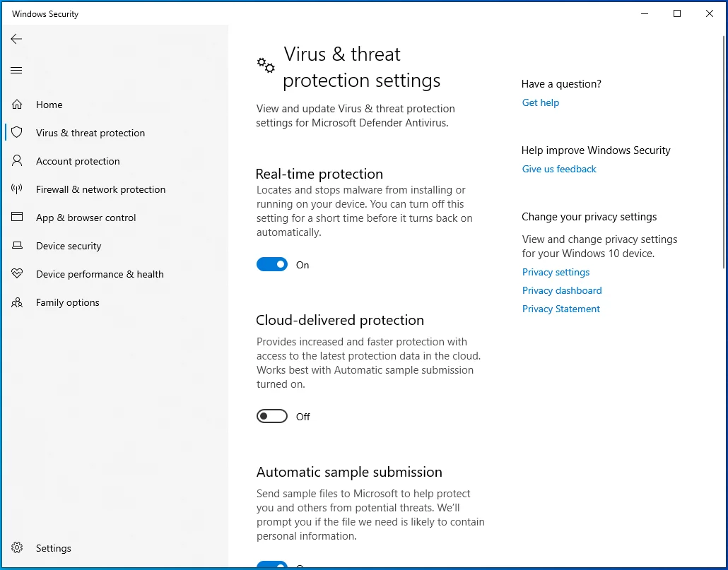The height and width of the screenshot is (570, 728).
Task: Open the Family options people icon
Action: tap(17, 302)
